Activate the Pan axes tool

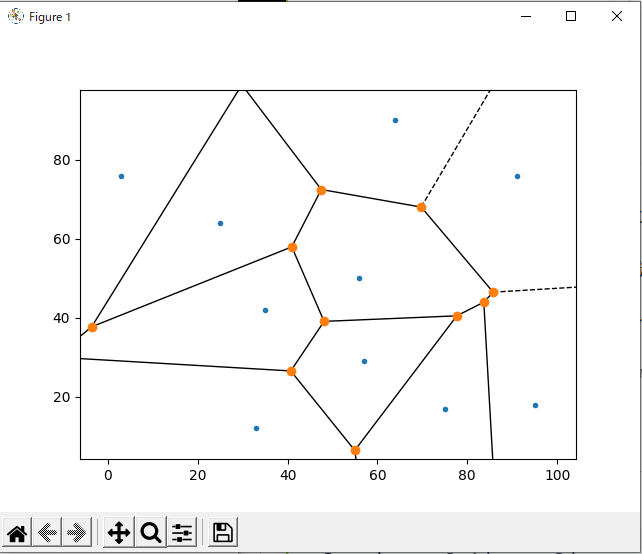click(119, 533)
